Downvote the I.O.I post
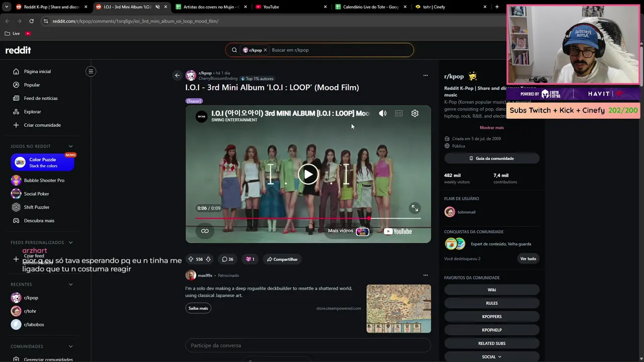Image resolution: width=644 pixels, height=362 pixels. pyautogui.click(x=208, y=259)
